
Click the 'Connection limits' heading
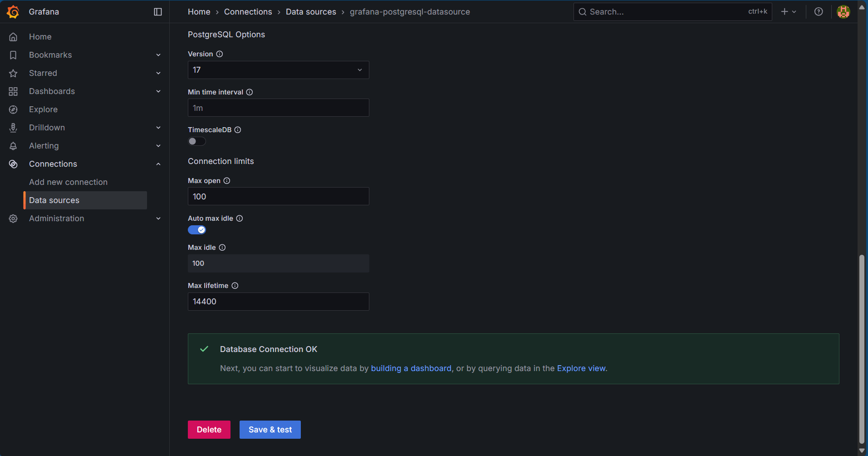pyautogui.click(x=221, y=161)
